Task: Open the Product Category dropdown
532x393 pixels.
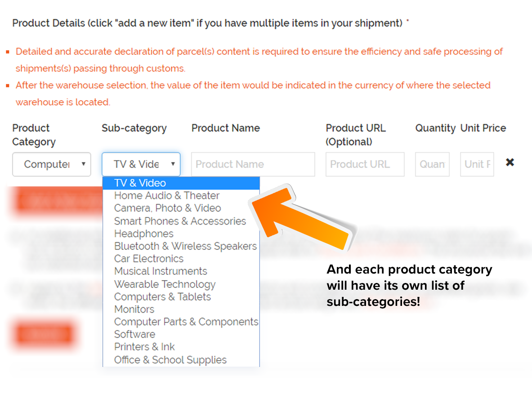Action: coord(52,164)
